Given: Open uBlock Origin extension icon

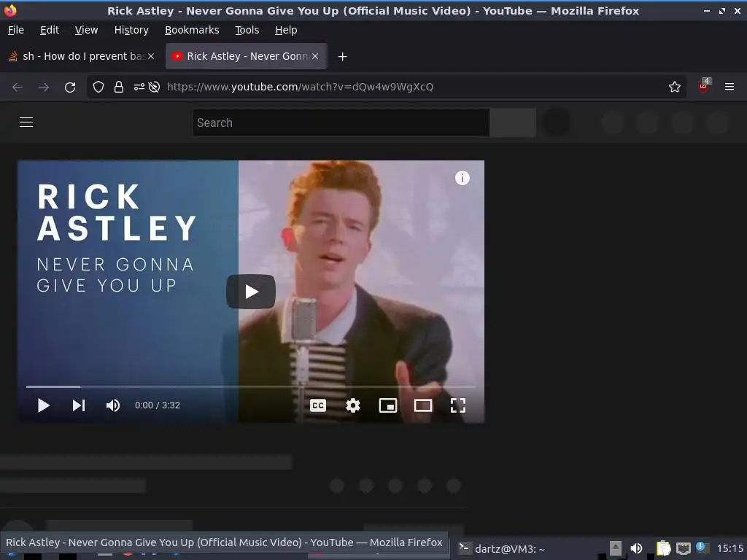Looking at the screenshot, I should click(x=704, y=86).
